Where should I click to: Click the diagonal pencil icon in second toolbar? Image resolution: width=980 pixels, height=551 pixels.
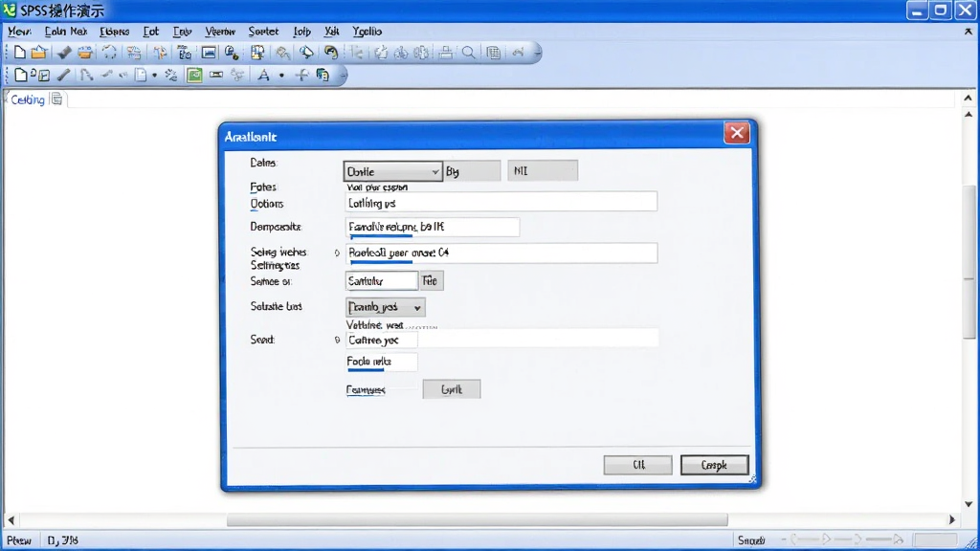[x=63, y=75]
